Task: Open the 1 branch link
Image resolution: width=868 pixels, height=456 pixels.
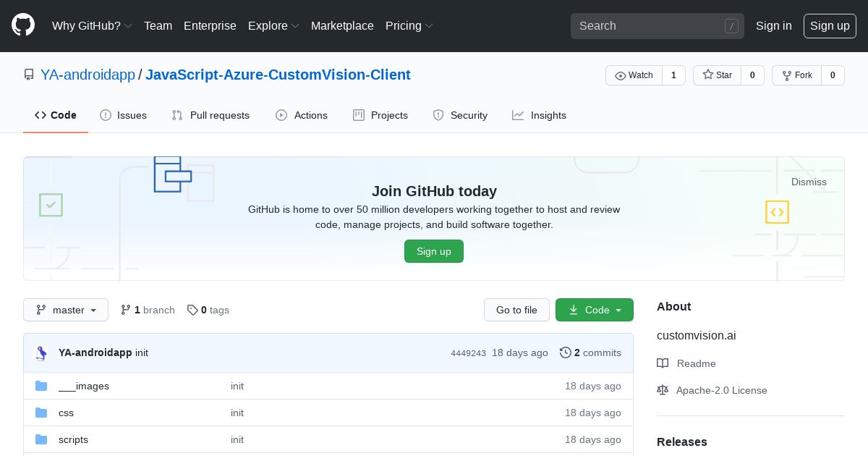Action: coord(148,310)
